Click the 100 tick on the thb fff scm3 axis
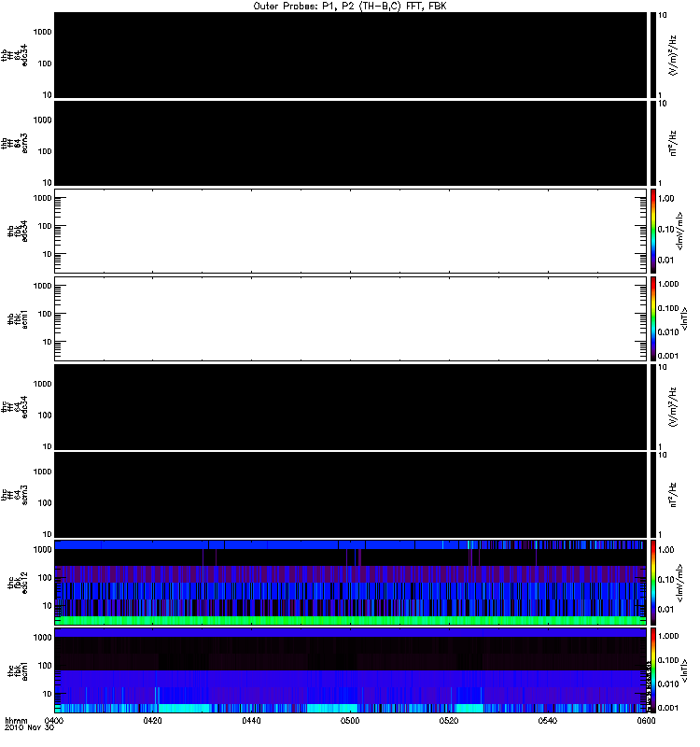The width and height of the screenshot is (700, 747). click(x=44, y=151)
